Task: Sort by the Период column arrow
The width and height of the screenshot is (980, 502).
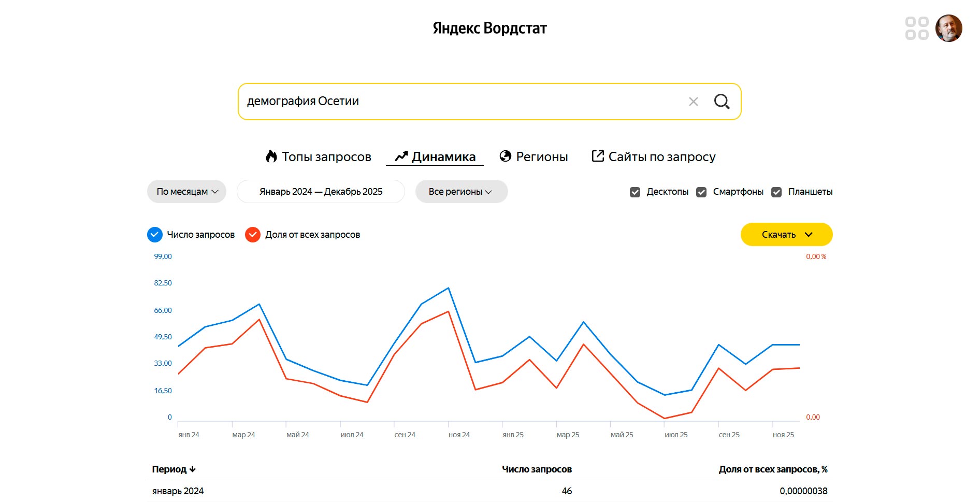Action: click(x=193, y=469)
